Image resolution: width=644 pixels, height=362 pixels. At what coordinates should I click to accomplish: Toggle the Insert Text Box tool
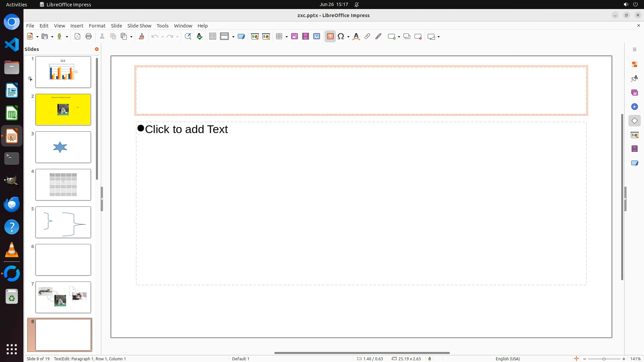pyautogui.click(x=330, y=37)
